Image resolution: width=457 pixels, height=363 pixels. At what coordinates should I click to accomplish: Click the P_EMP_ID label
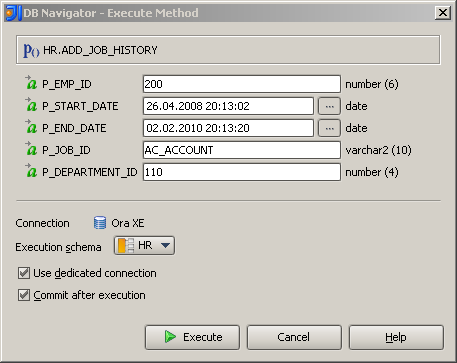tap(67, 84)
